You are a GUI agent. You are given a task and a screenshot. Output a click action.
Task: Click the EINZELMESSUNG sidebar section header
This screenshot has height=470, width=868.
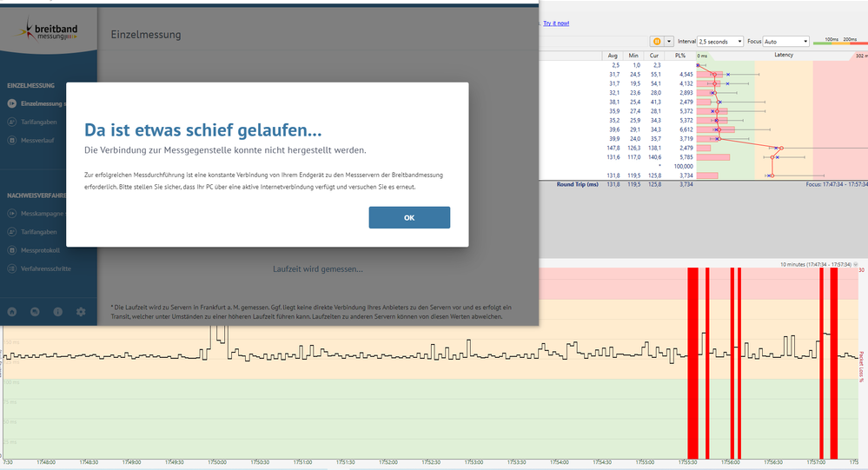click(x=31, y=86)
